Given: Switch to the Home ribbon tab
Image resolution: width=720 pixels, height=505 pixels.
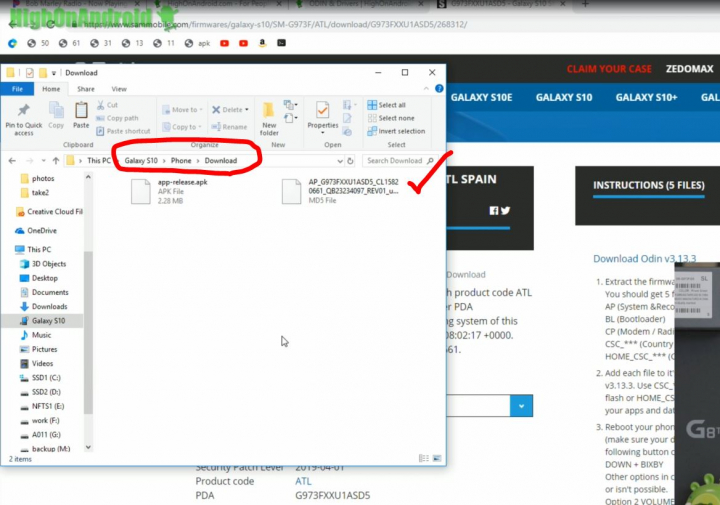Looking at the screenshot, I should point(51,89).
